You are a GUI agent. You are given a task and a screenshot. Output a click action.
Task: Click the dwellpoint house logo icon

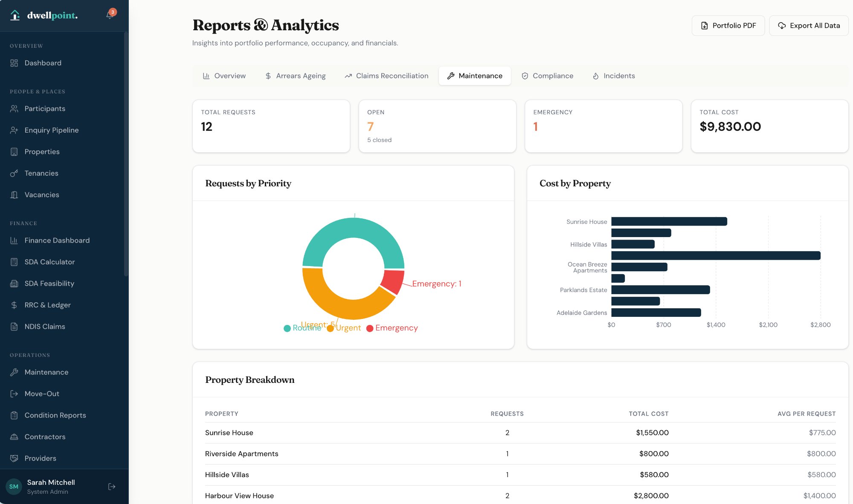point(15,15)
